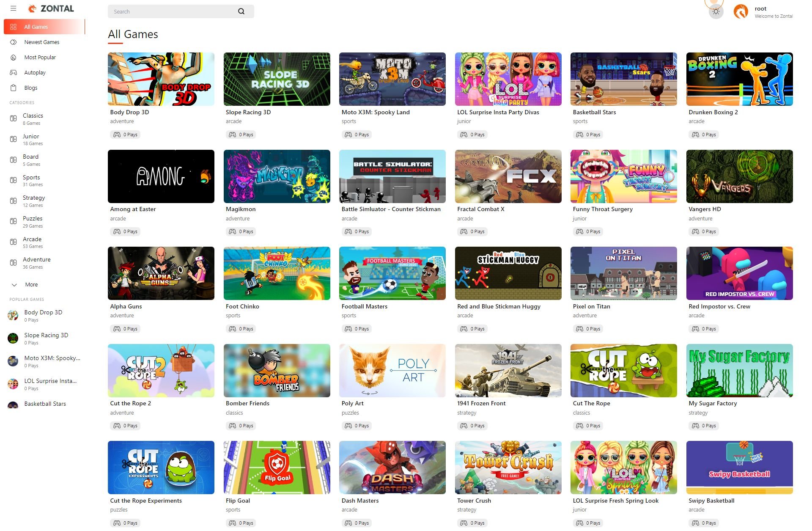
Task: Click the Adventure category icon
Action: pyautogui.click(x=13, y=262)
